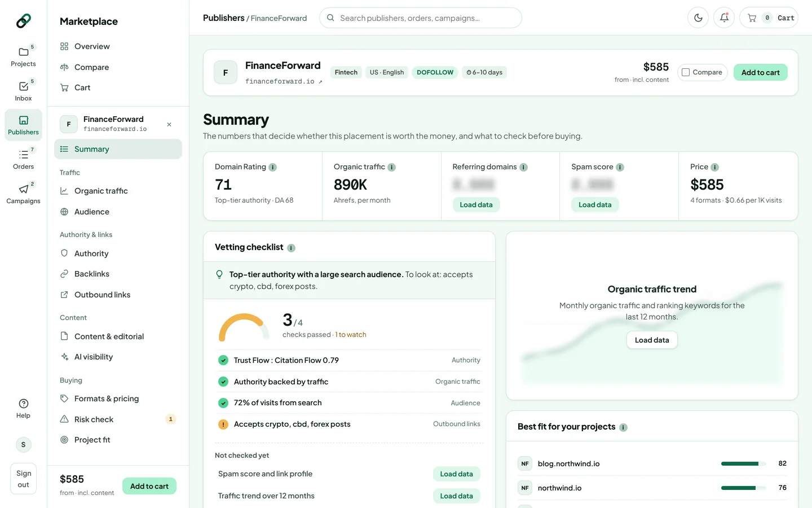Open Campaigns megaphone icon
The image size is (812, 508).
pos(23,193)
